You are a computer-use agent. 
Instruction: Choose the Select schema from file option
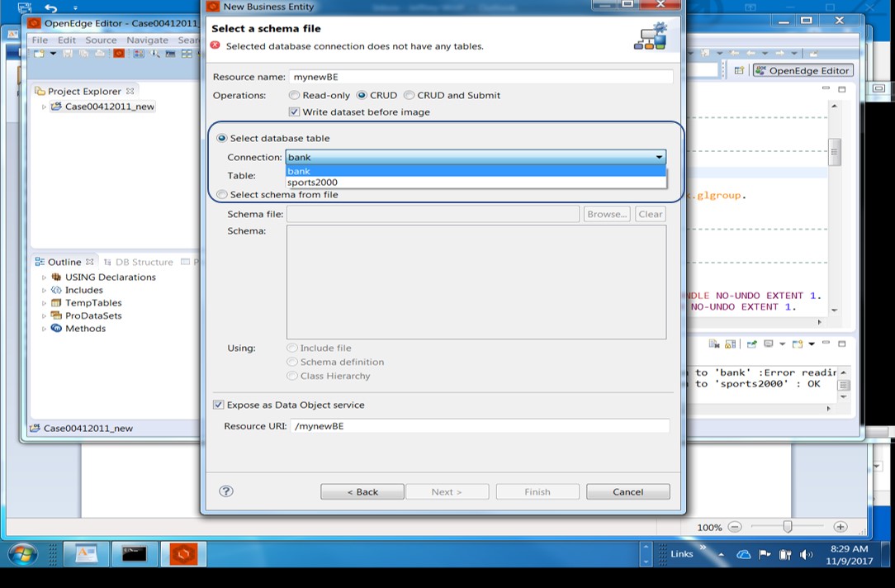220,194
